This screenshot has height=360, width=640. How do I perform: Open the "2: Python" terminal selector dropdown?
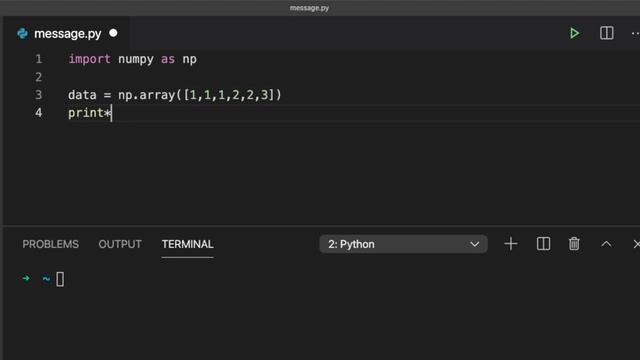403,244
